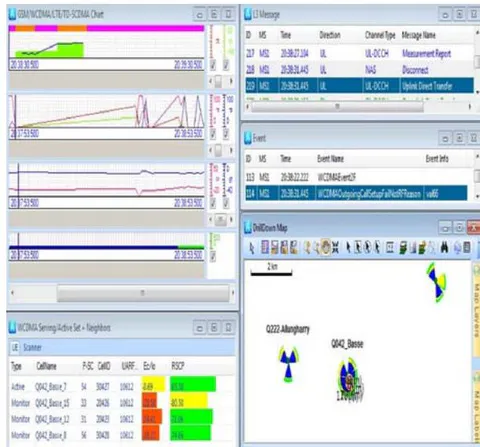This screenshot has width=480, height=447.
Task: Click the RSCP column header
Action: pyautogui.click(x=178, y=366)
